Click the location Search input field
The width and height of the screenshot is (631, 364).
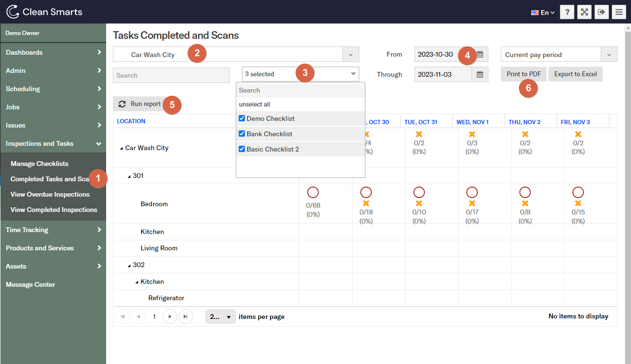[x=171, y=75]
